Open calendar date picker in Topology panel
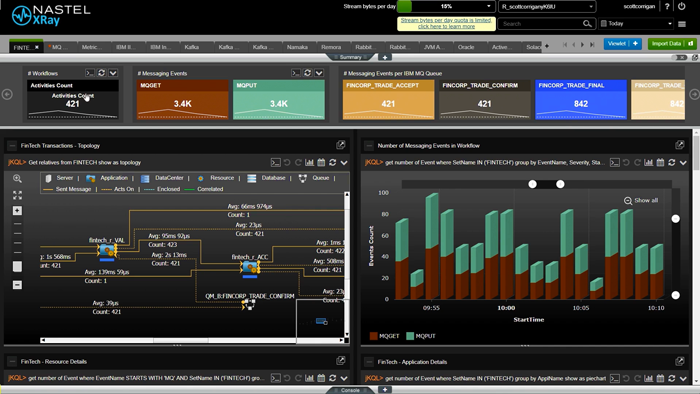This screenshot has height=394, width=700. pyautogui.click(x=321, y=162)
